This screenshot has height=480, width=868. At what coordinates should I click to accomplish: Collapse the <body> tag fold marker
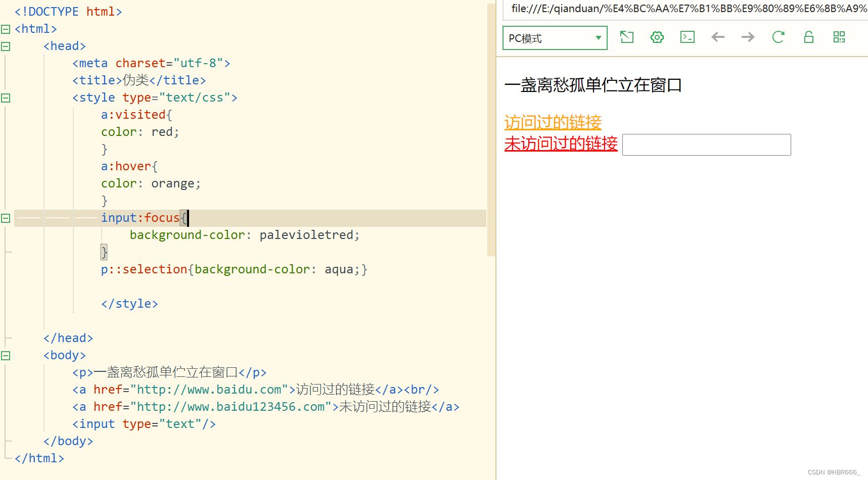6,356
